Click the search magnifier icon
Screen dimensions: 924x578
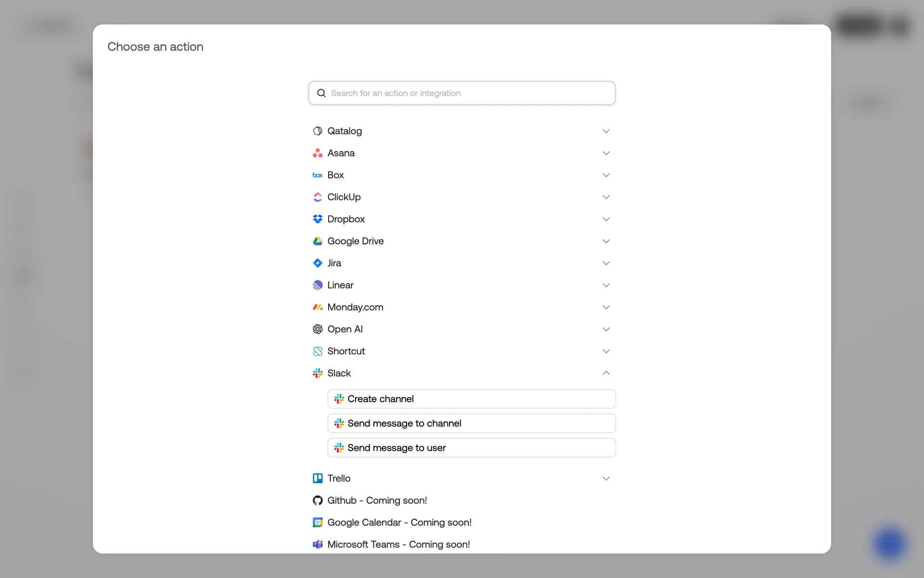pos(321,93)
